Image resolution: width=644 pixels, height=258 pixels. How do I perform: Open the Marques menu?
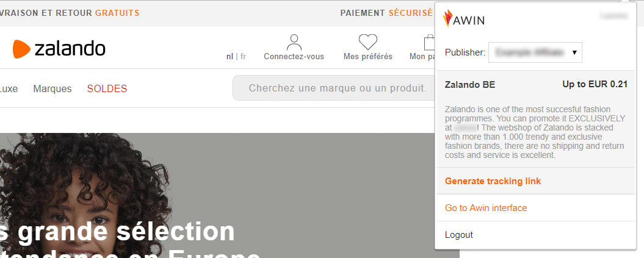pyautogui.click(x=52, y=88)
